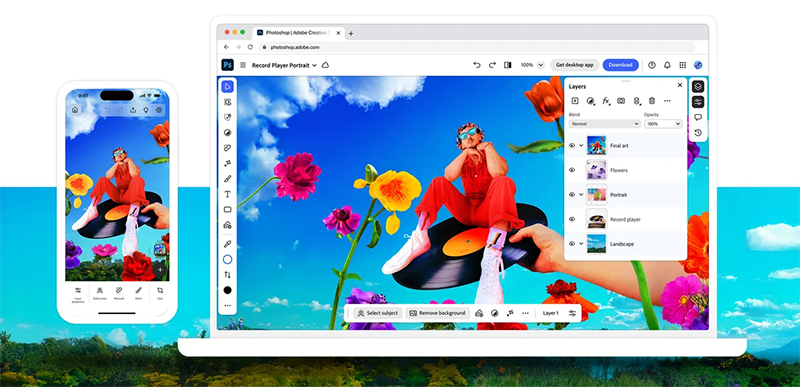This screenshot has width=800, height=387.
Task: Expand the Landscape layer group
Action: [x=581, y=243]
